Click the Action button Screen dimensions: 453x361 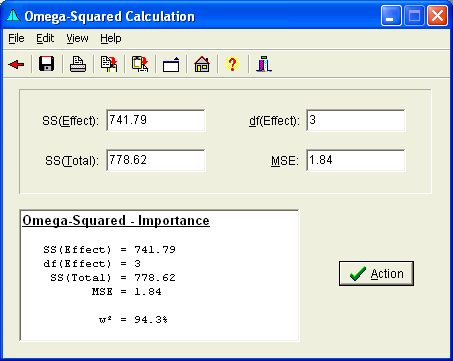376,273
